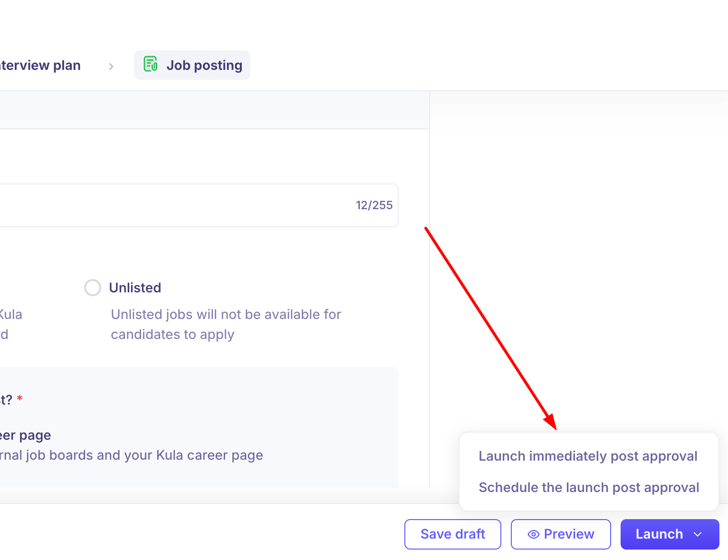The image size is (728, 560).
Task: Click the eye icon in Preview button
Action: [533, 534]
